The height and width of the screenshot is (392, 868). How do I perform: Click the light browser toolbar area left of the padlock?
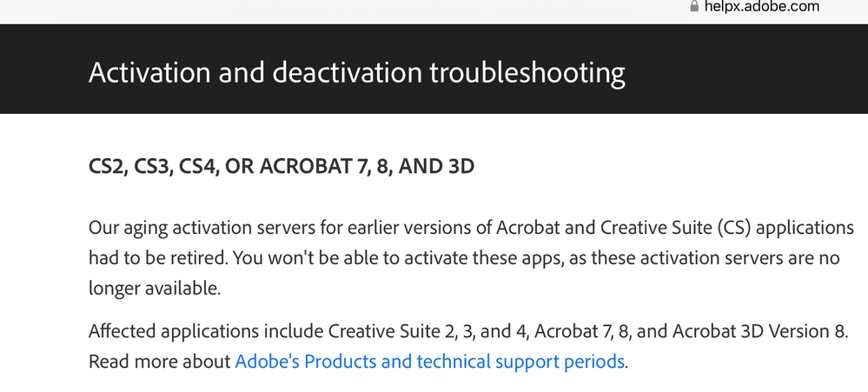point(343,10)
